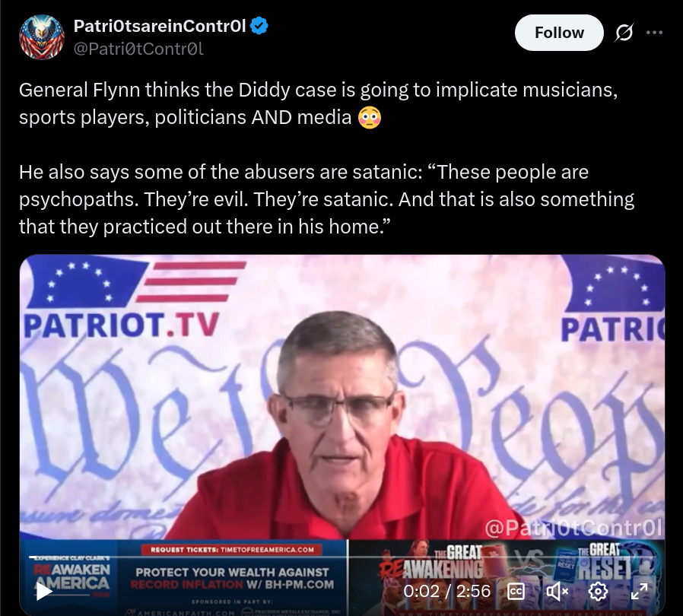The image size is (683, 616).
Task: Click the @Patri0tContr0l handle
Action: coord(138,49)
